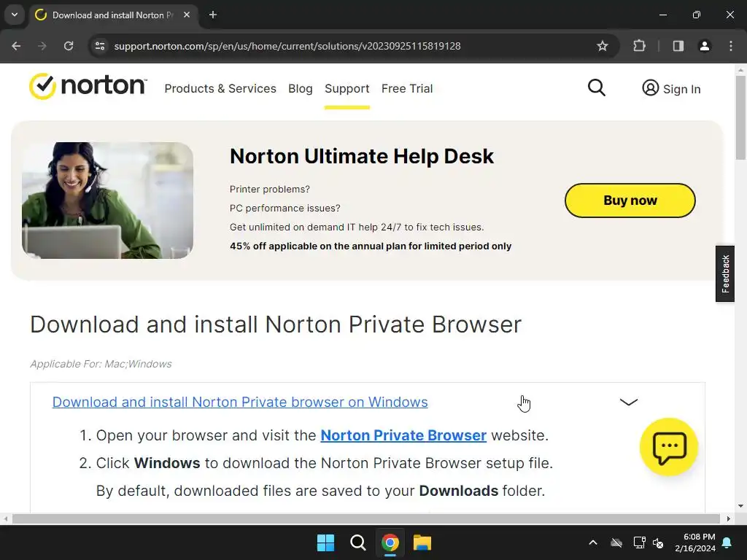This screenshot has width=747, height=560.
Task: Open the Feedback side tab
Action: pyautogui.click(x=725, y=274)
